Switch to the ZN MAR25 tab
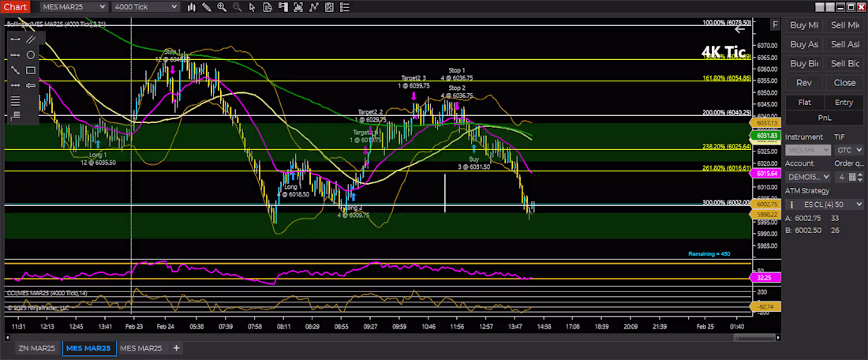 pos(36,348)
